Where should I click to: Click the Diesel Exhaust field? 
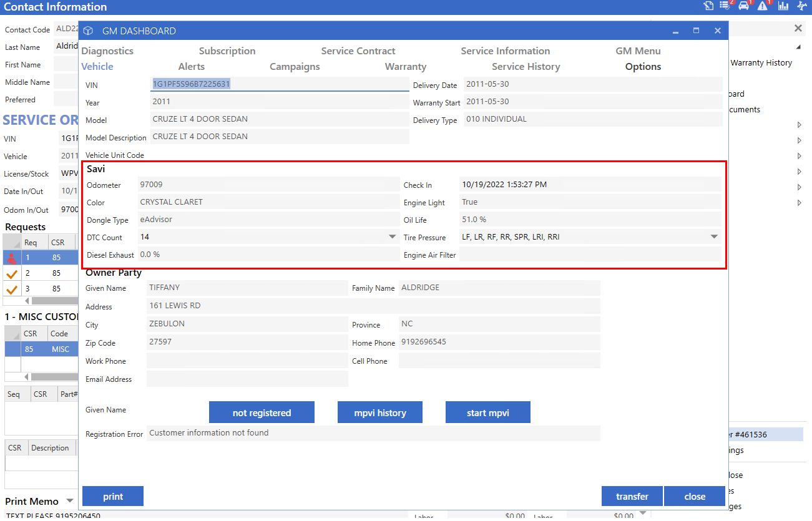(x=268, y=255)
